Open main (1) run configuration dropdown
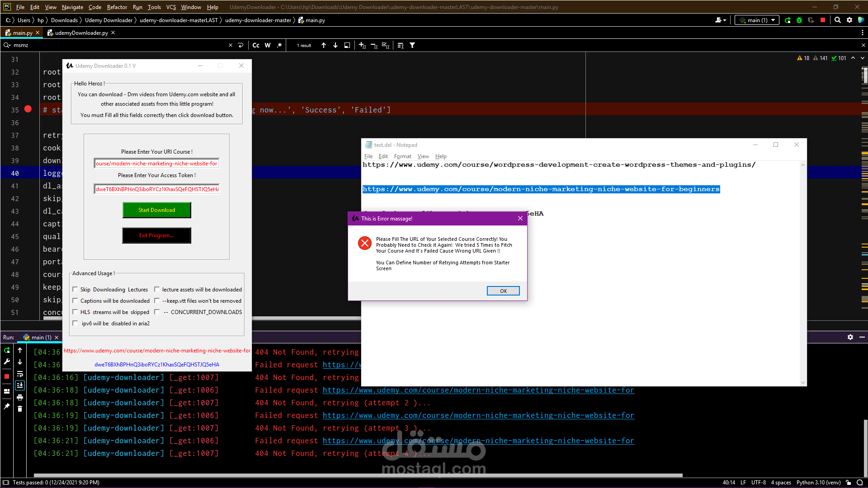 pos(757,20)
